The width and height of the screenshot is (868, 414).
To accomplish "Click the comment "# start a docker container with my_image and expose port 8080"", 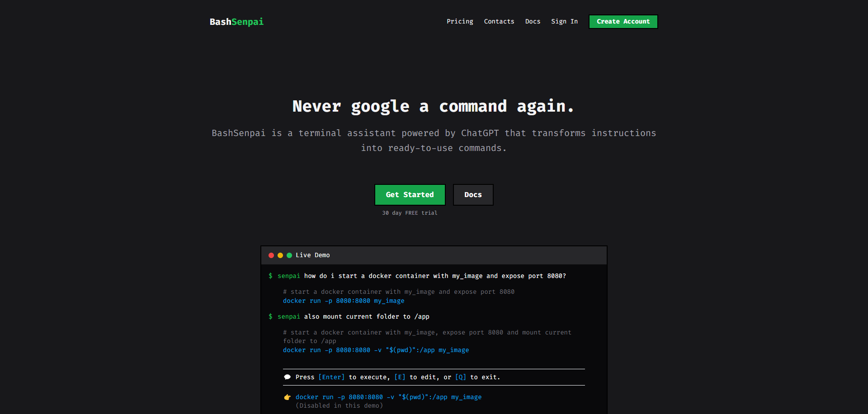I will click(x=399, y=292).
